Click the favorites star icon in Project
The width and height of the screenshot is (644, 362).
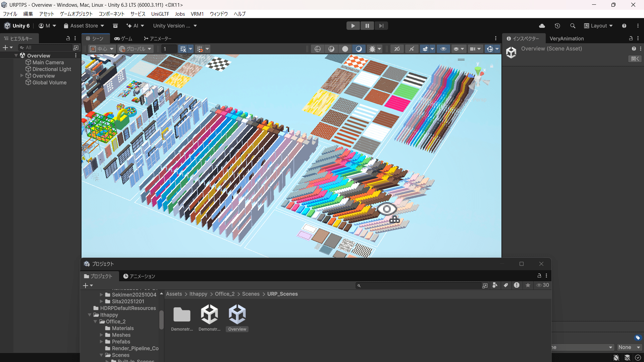click(528, 285)
